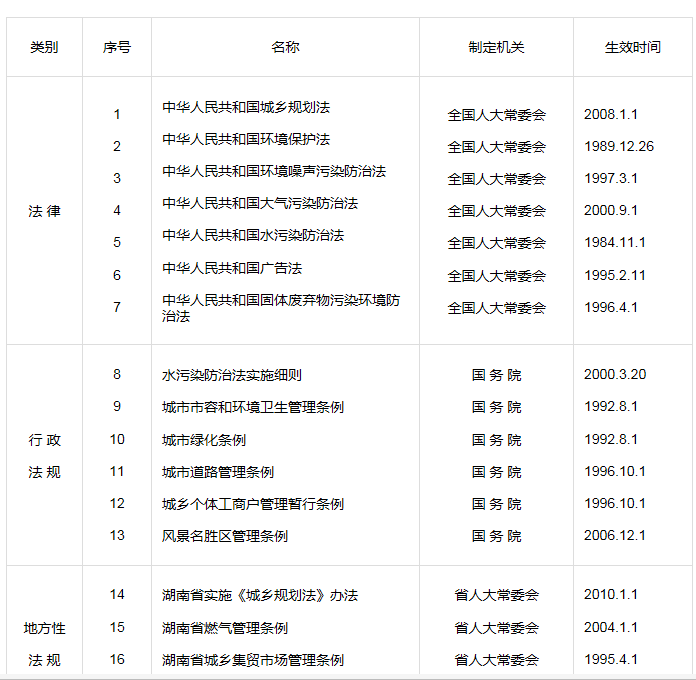Click the 生效时间 column header

[x=632, y=47]
